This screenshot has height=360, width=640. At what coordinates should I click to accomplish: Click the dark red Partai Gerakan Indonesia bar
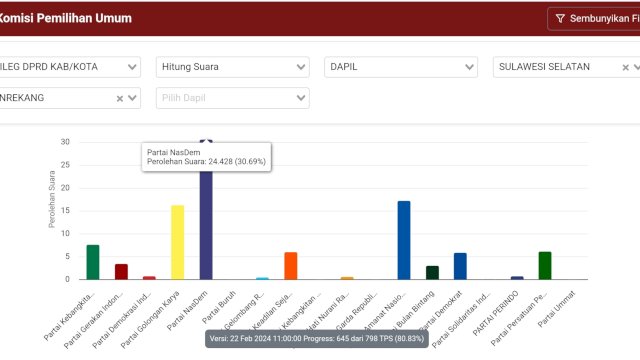pyautogui.click(x=121, y=272)
